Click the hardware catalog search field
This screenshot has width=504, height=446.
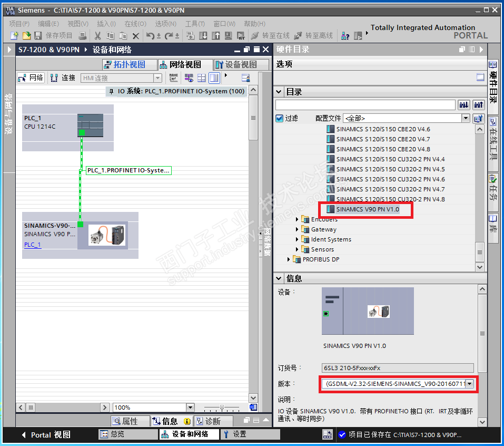click(x=365, y=104)
